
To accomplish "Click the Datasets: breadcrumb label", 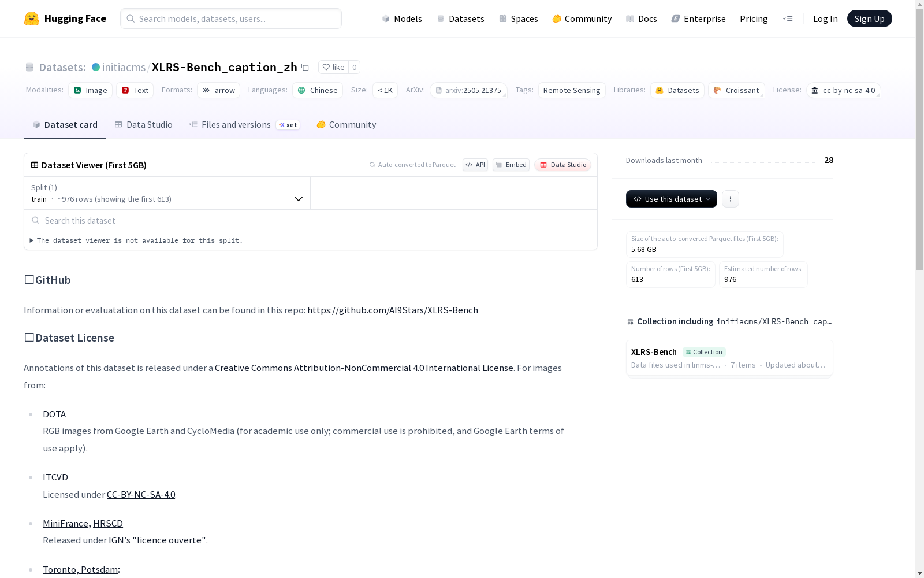I will click(62, 67).
